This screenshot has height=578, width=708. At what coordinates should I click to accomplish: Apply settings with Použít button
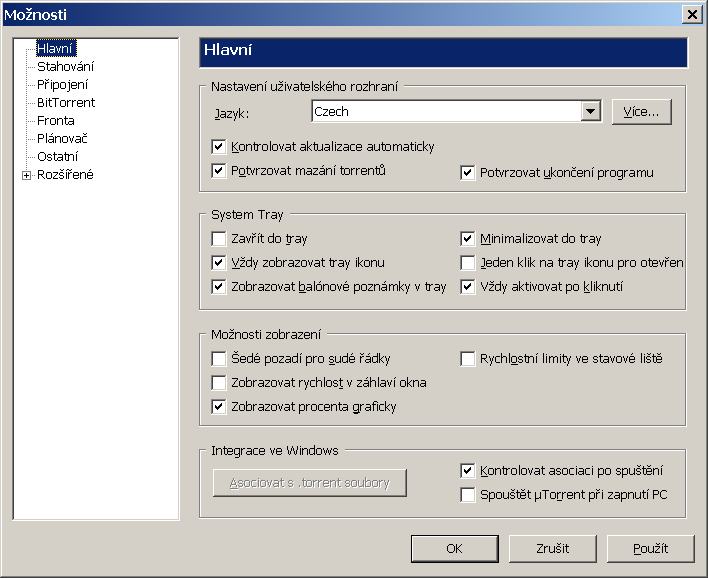pyautogui.click(x=650, y=548)
